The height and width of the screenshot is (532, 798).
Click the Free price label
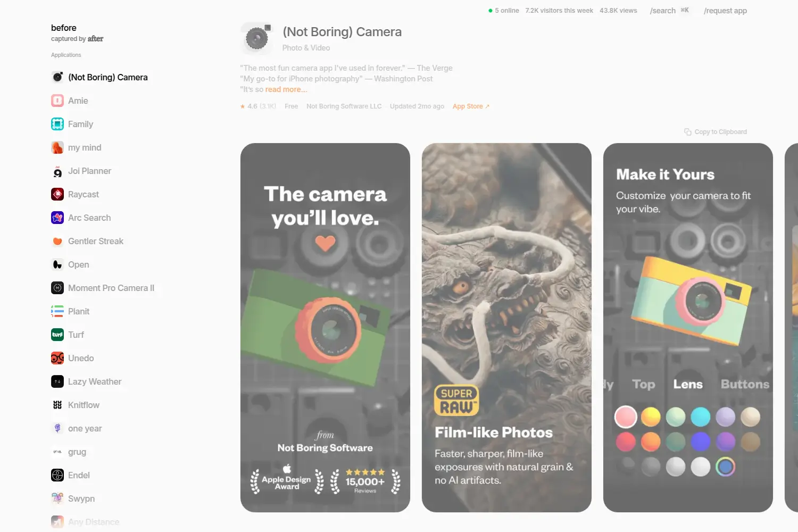(291, 106)
